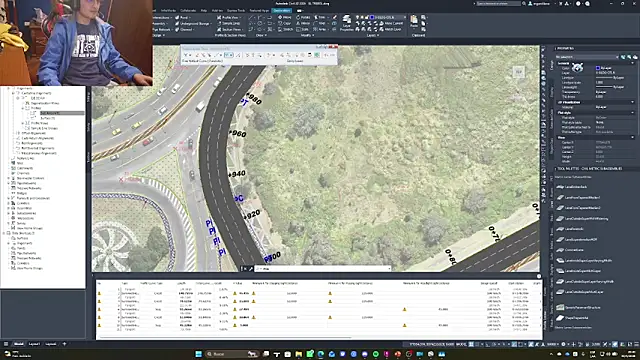The width and height of the screenshot is (640, 360).
Task: Toggle layer lock icon in layer dropdown
Action: click(x=367, y=18)
